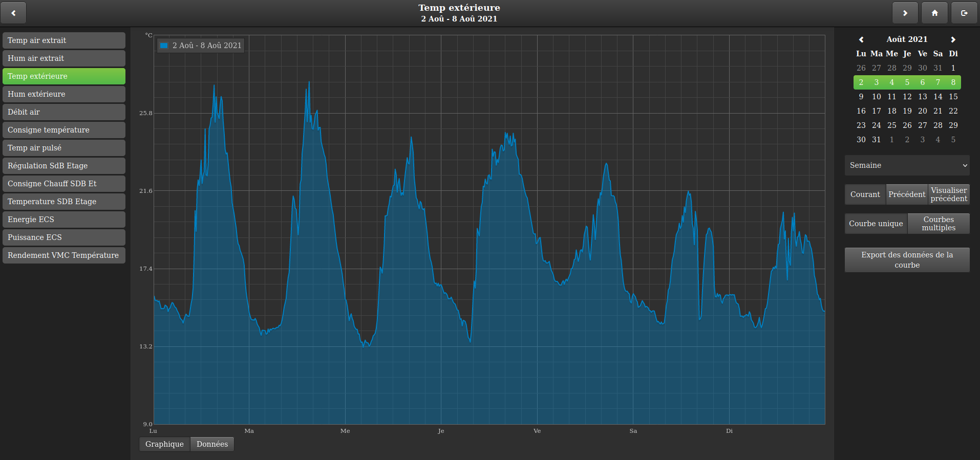The width and height of the screenshot is (980, 460).
Task: Click the back arrow button
Action: click(13, 13)
